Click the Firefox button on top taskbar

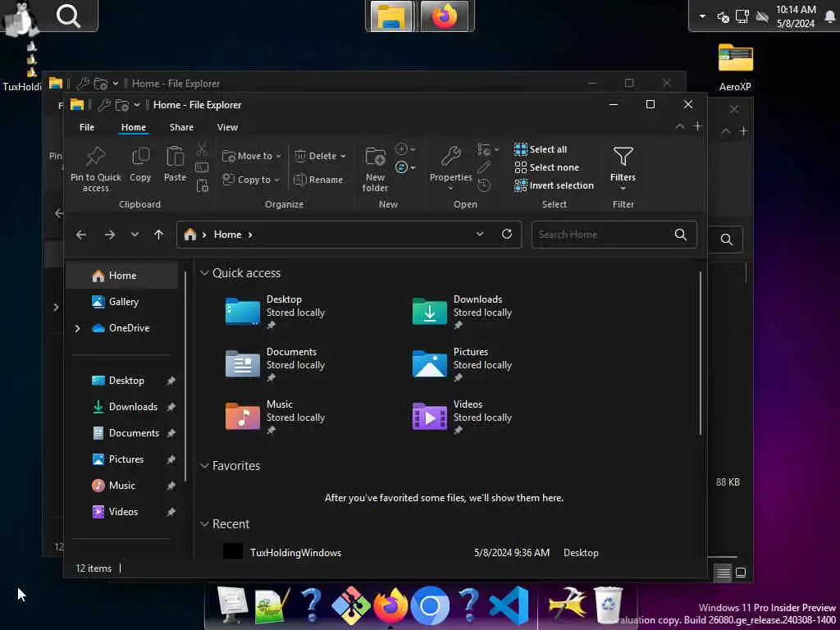tap(444, 16)
